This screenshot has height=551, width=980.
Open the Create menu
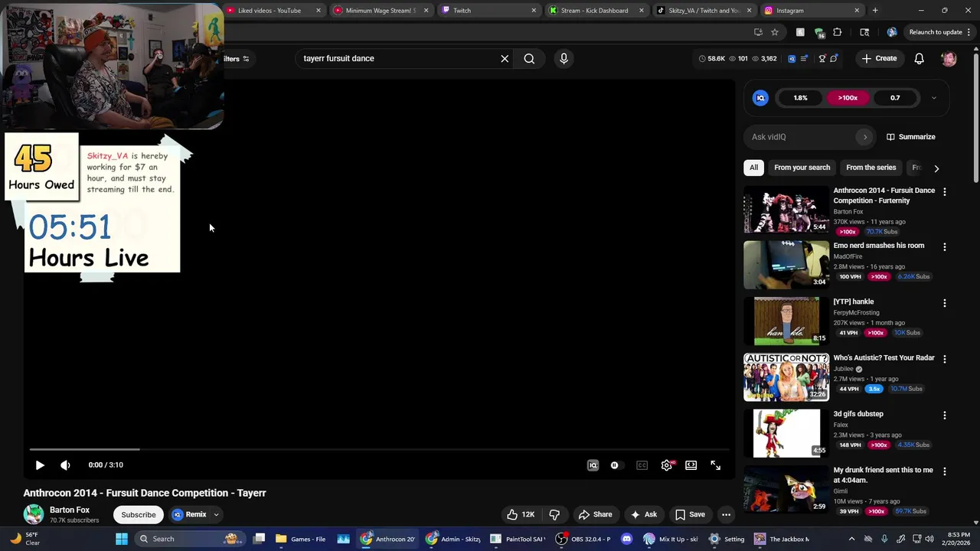(879, 58)
